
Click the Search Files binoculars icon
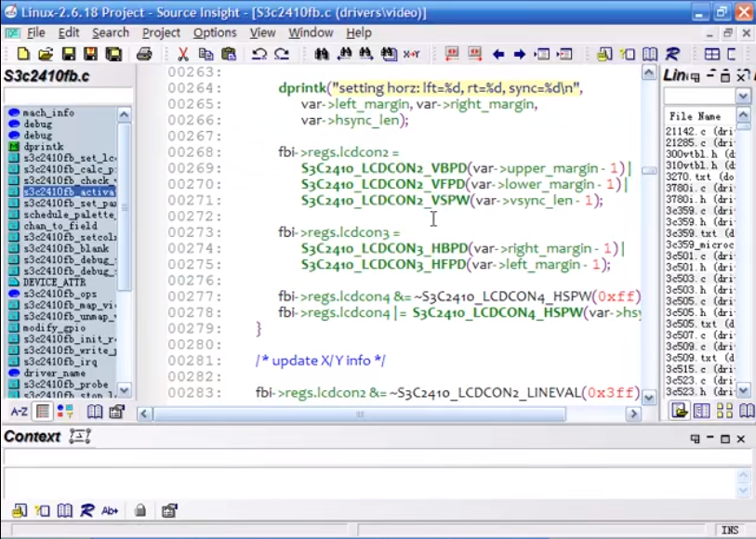coord(389,54)
